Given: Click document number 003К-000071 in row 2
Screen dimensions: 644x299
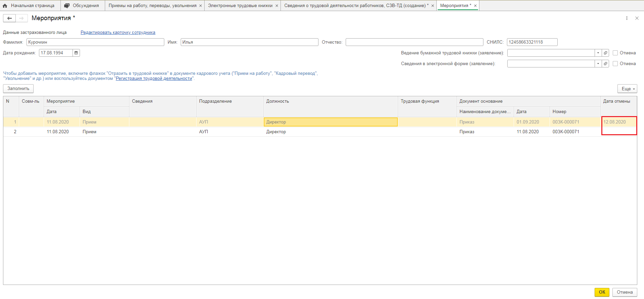Looking at the screenshot, I should pyautogui.click(x=575, y=132).
